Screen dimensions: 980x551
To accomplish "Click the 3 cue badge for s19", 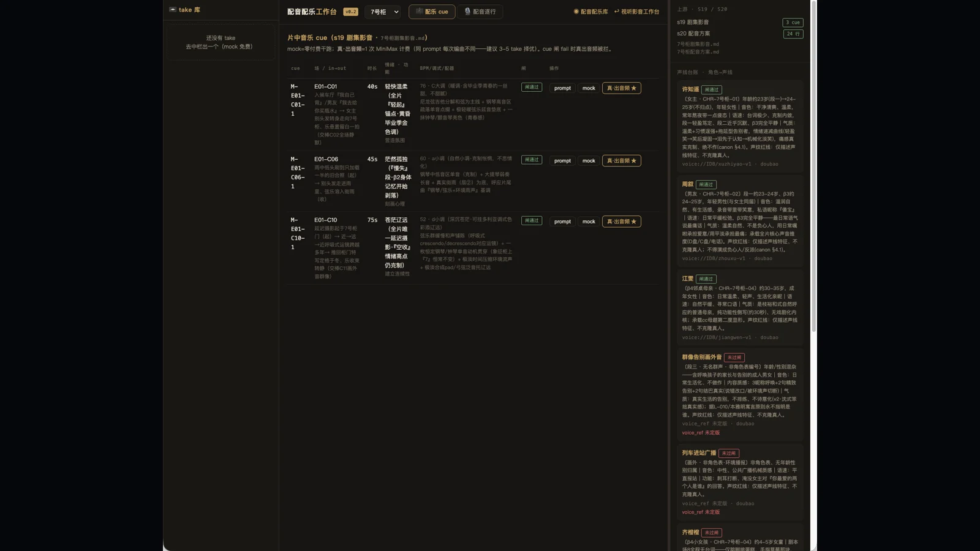I will tap(793, 23).
